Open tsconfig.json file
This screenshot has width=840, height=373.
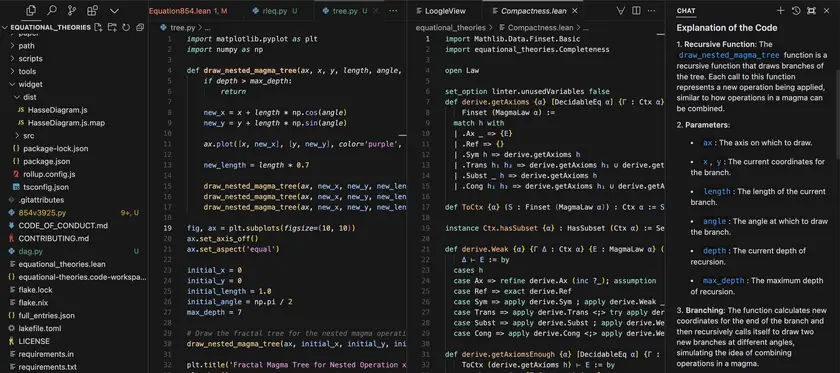click(x=74, y=188)
